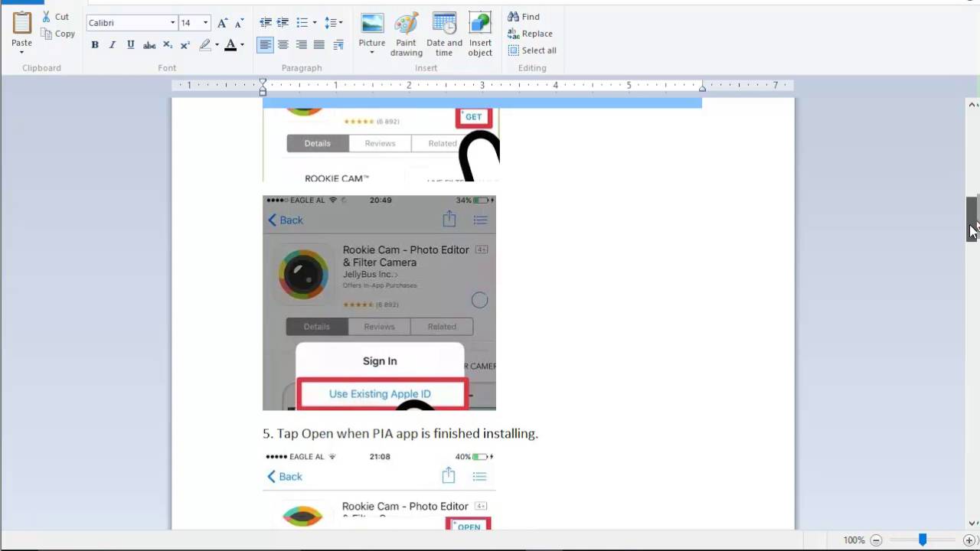The height and width of the screenshot is (551, 980).
Task: Insert Date and time
Action: pos(444,34)
